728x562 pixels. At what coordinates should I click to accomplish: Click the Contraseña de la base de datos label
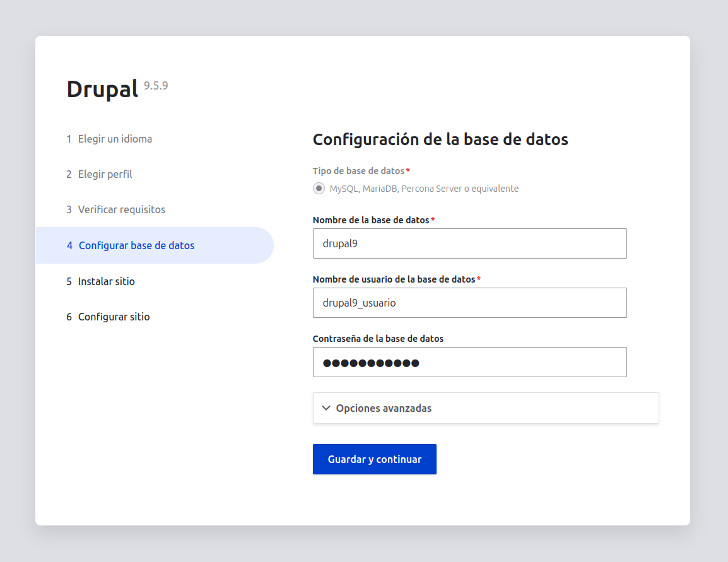tap(378, 339)
